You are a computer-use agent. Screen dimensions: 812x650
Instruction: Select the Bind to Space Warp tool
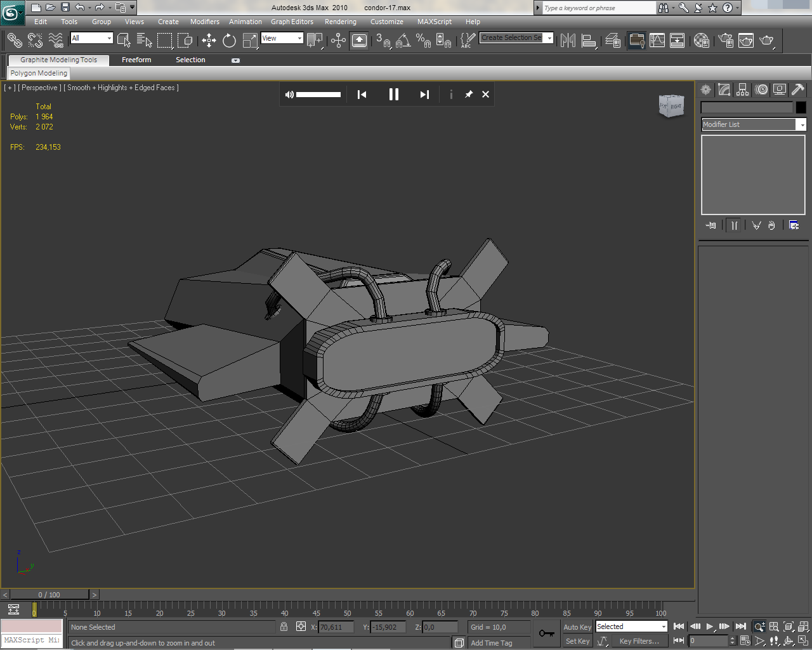pyautogui.click(x=56, y=41)
